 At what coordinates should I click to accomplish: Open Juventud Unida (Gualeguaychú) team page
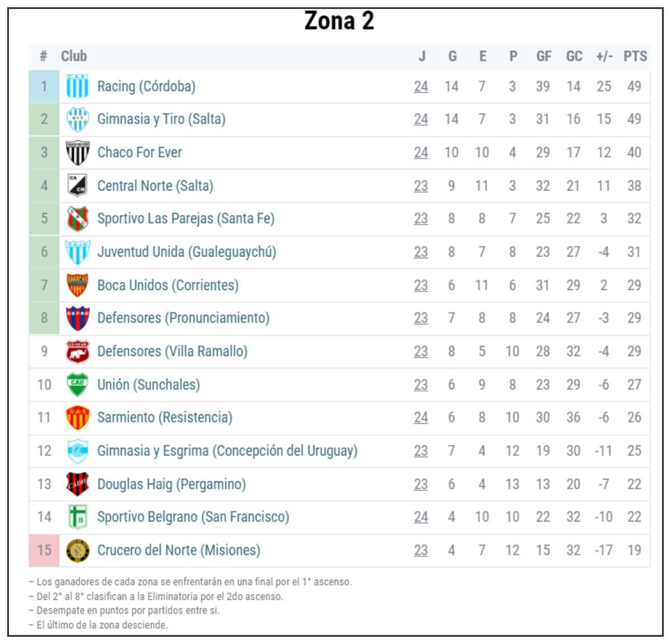[186, 252]
